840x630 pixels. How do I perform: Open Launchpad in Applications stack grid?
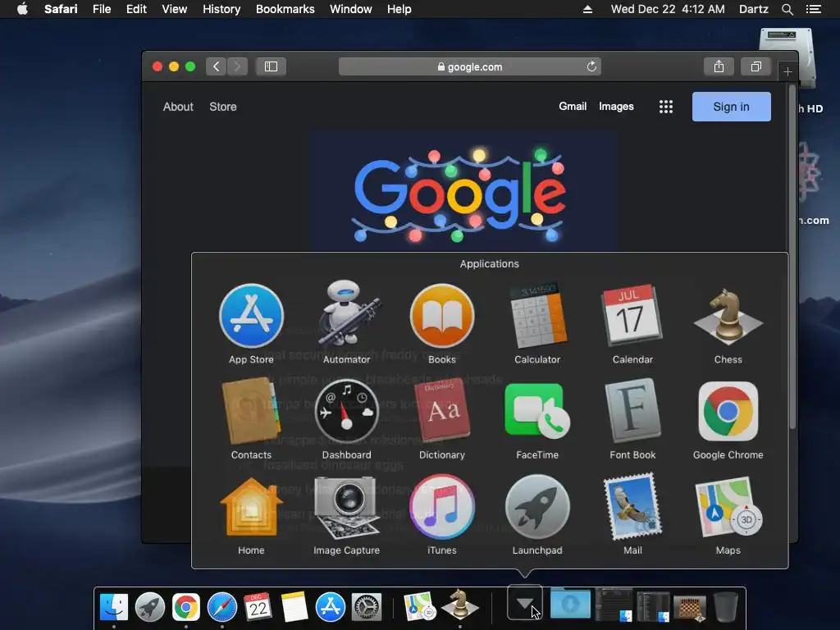click(537, 507)
